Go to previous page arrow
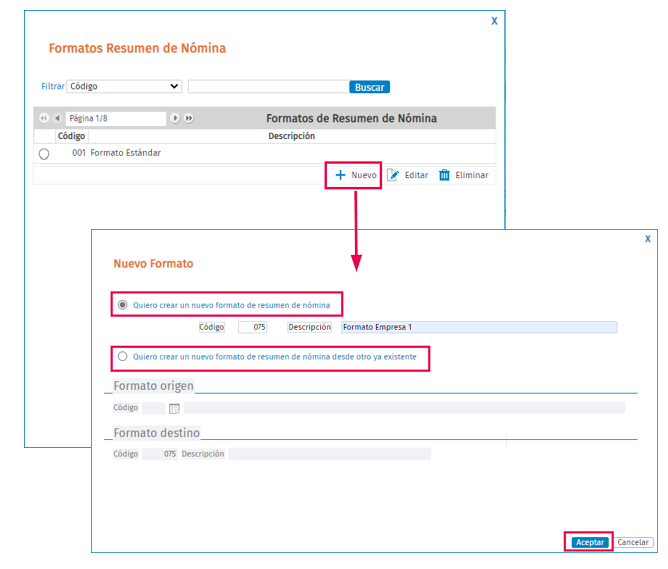668x569 pixels. tap(57, 118)
